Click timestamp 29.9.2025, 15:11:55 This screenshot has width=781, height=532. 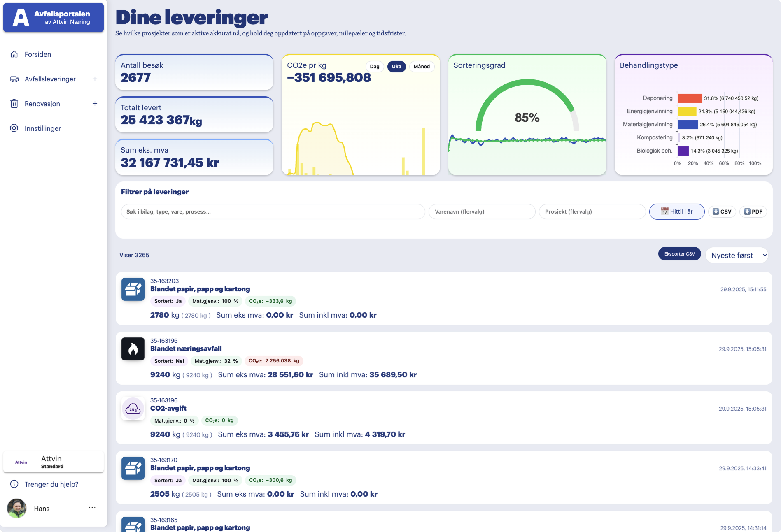click(744, 289)
